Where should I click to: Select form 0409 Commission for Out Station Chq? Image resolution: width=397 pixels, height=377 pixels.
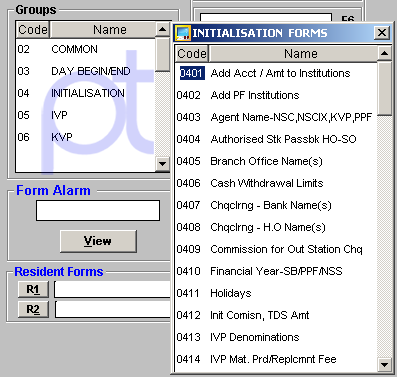(x=276, y=249)
